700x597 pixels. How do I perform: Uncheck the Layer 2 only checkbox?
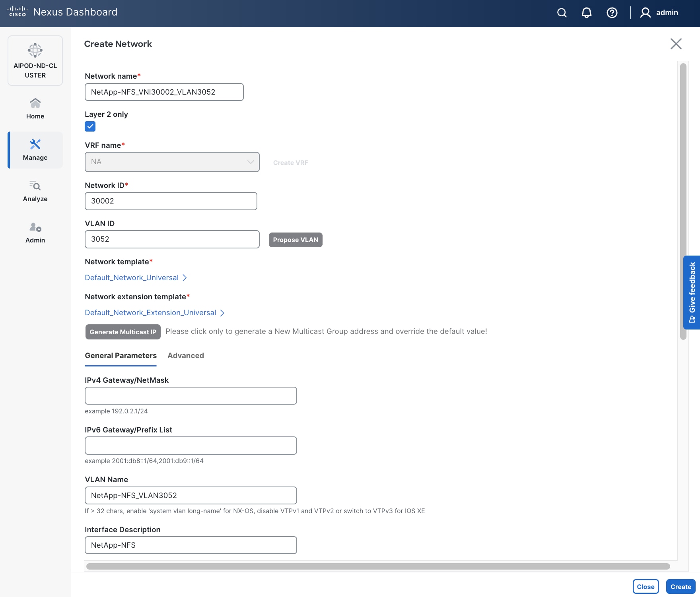90,126
